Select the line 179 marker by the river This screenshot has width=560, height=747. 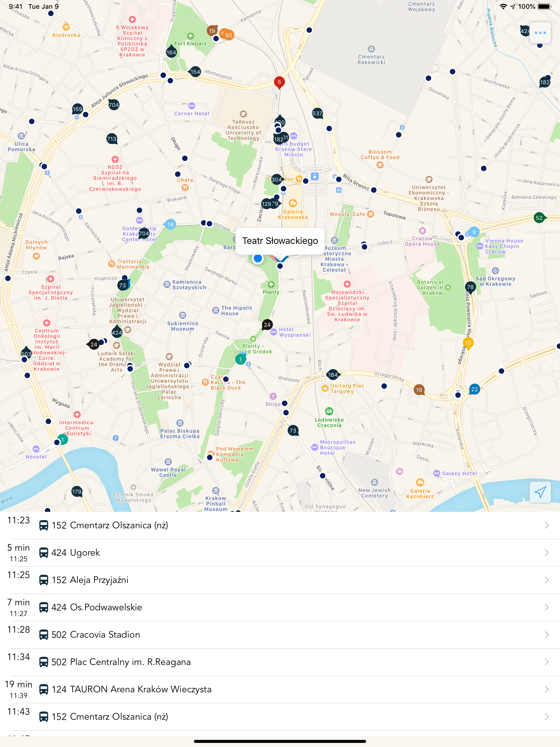[x=77, y=492]
